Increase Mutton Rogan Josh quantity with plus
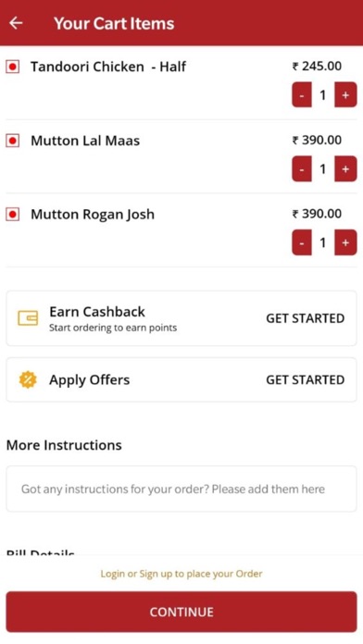This screenshot has height=644, width=363. 345,242
